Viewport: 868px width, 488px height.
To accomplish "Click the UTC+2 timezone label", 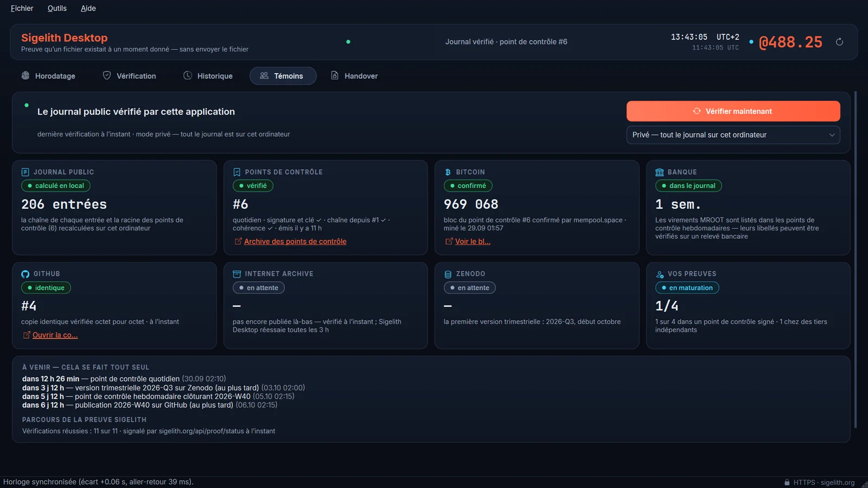I will tap(727, 37).
